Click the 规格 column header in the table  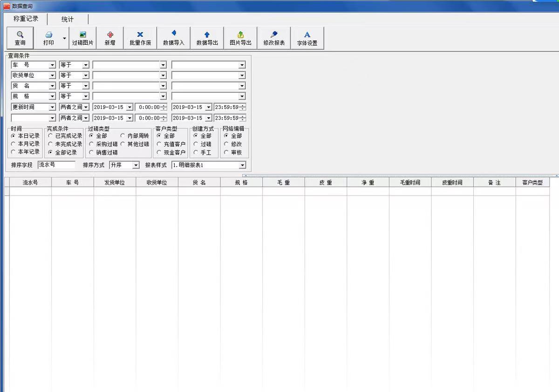coord(241,182)
